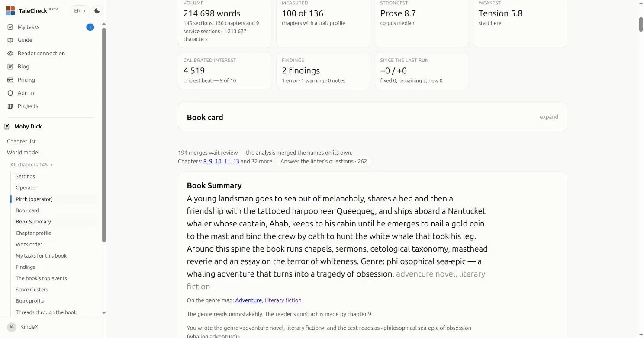Select Chapter list in sidebar
644x338 pixels.
coord(21,141)
